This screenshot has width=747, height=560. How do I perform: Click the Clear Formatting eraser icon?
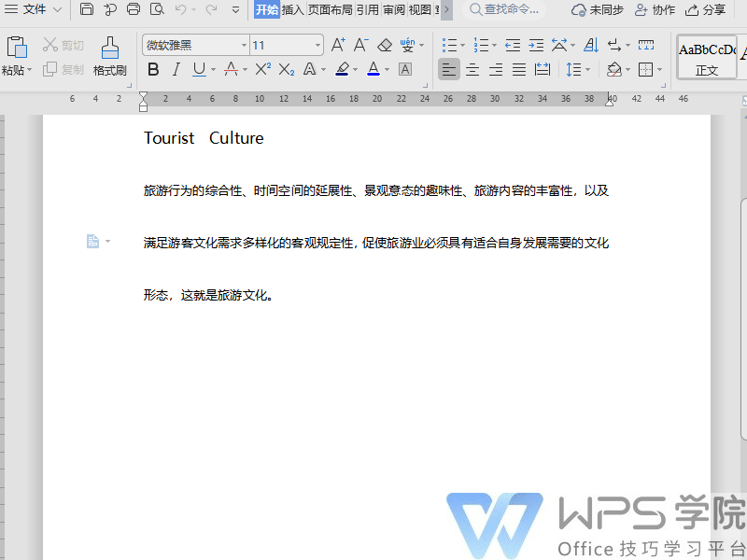click(385, 44)
